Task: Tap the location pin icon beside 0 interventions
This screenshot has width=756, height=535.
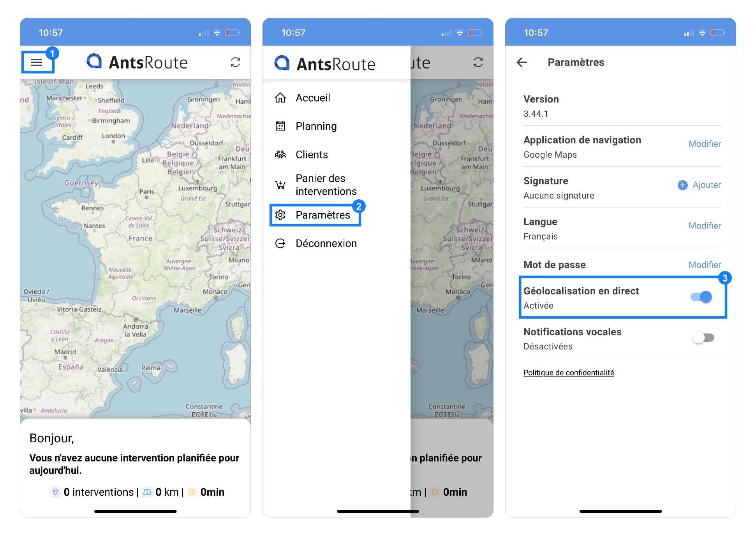Action: click(55, 492)
